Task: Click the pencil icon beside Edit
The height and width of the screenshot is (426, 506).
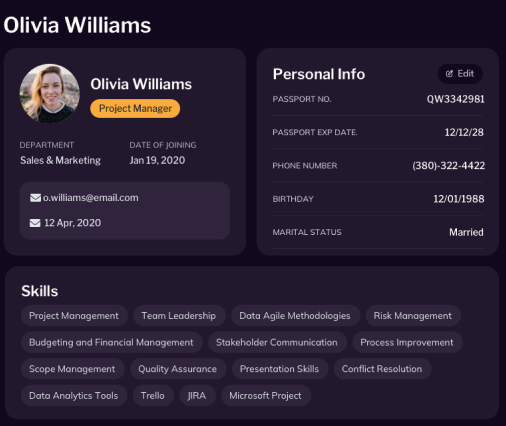Action: click(449, 74)
